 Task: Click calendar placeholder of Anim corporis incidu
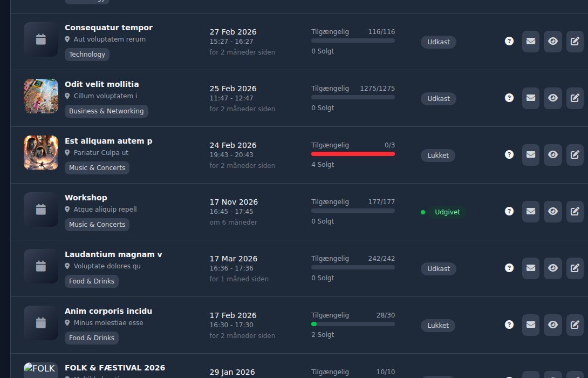coord(41,323)
